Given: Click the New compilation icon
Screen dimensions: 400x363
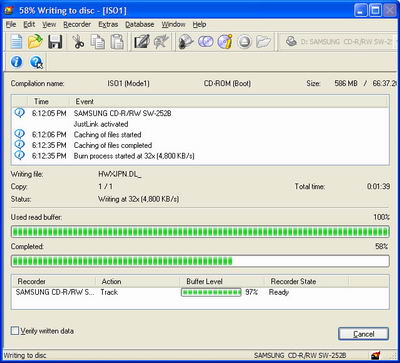Looking at the screenshot, I should [16, 42].
